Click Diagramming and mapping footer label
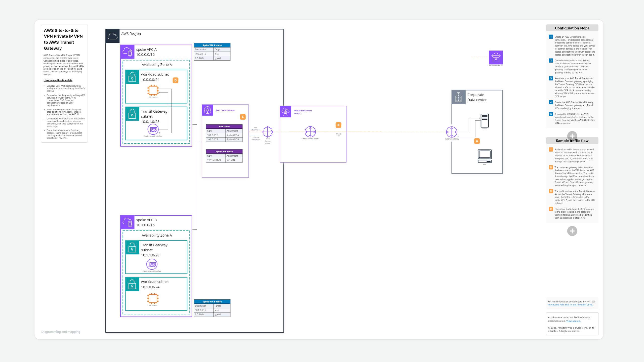The height and width of the screenshot is (362, 644). [x=61, y=332]
